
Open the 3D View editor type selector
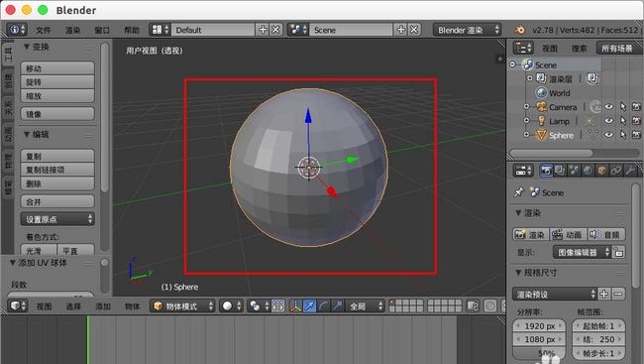pyautogui.click(x=17, y=306)
